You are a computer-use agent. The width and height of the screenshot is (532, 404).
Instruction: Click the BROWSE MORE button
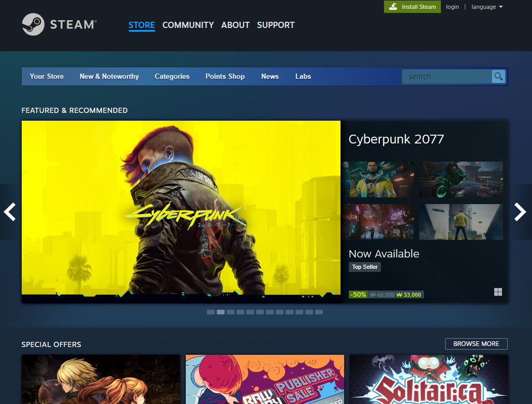click(476, 344)
